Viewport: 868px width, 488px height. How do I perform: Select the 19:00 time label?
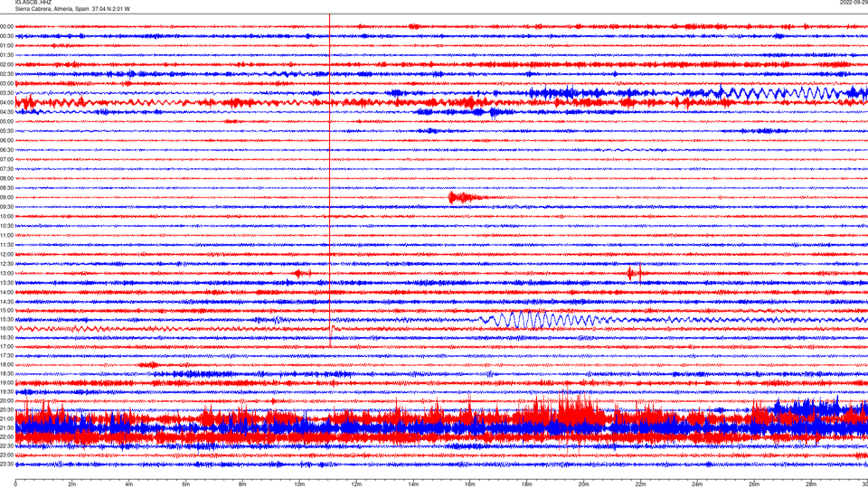[6, 382]
